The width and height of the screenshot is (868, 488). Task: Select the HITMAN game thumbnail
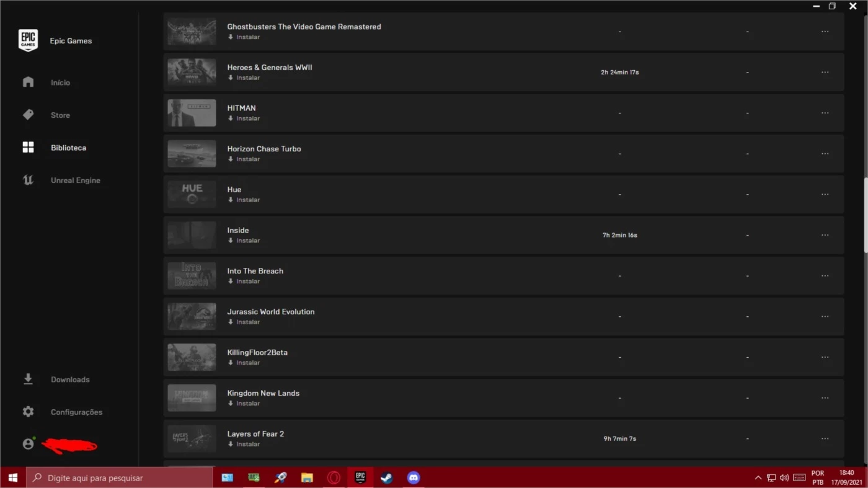[192, 113]
